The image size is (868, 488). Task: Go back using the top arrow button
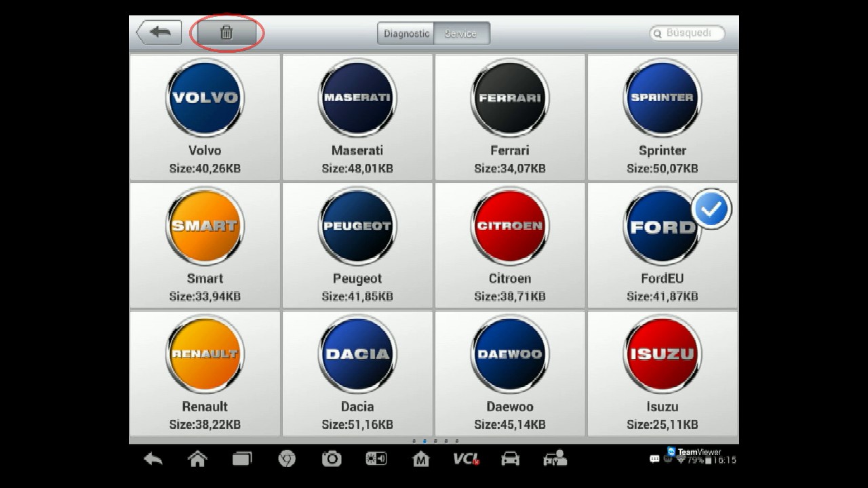(x=159, y=33)
